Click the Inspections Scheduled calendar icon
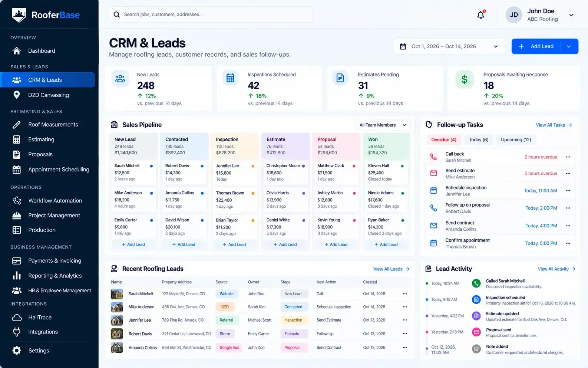This screenshot has width=588, height=368. (x=230, y=78)
